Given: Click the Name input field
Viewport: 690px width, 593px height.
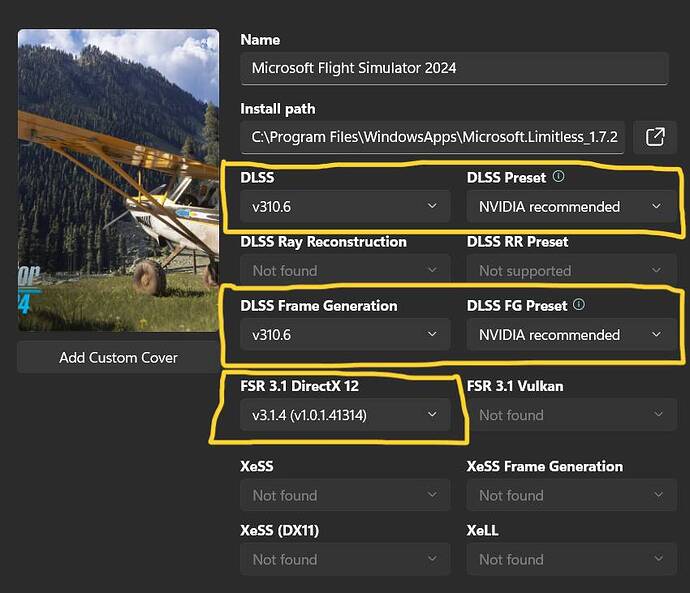Looking at the screenshot, I should tap(454, 68).
